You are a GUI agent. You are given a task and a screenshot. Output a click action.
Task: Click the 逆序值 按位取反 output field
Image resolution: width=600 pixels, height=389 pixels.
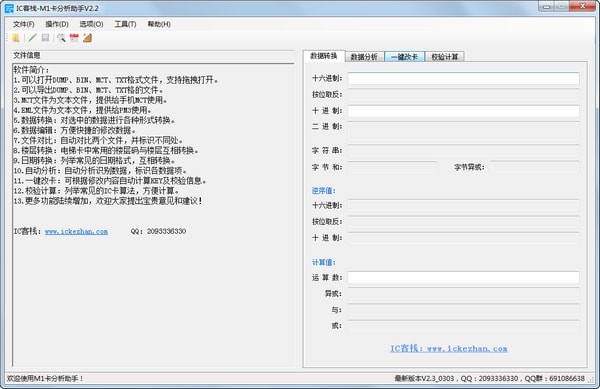click(463, 221)
